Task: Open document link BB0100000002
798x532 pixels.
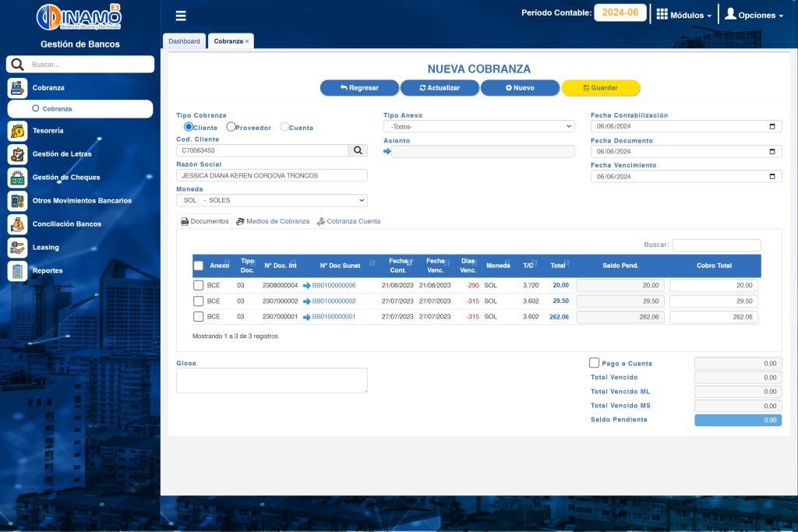Action: pyautogui.click(x=334, y=301)
